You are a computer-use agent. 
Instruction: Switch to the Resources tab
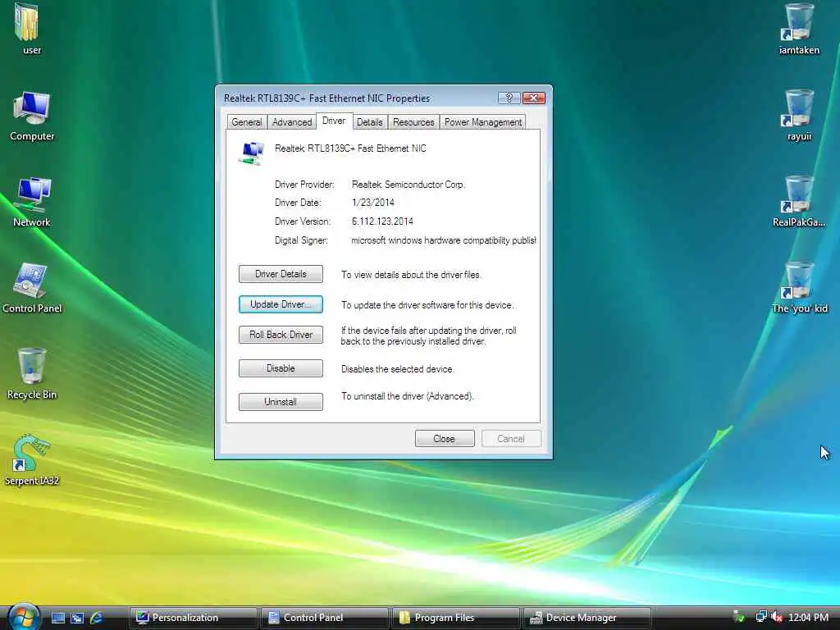coord(413,122)
